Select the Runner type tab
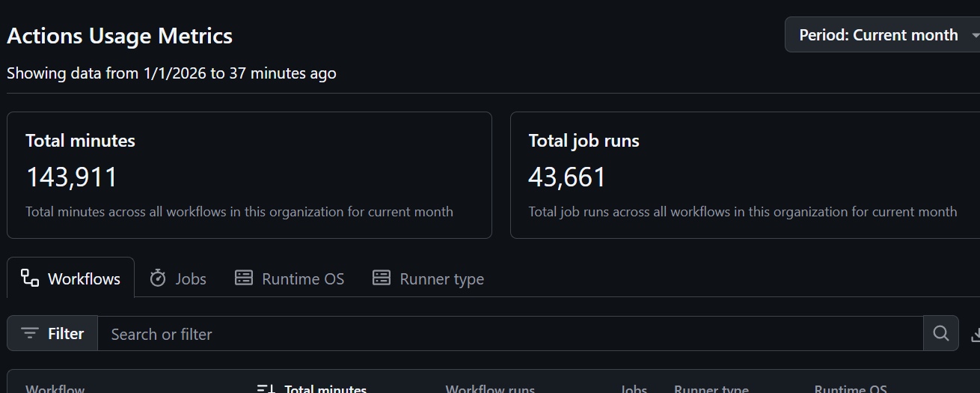The image size is (980, 393). point(441,279)
